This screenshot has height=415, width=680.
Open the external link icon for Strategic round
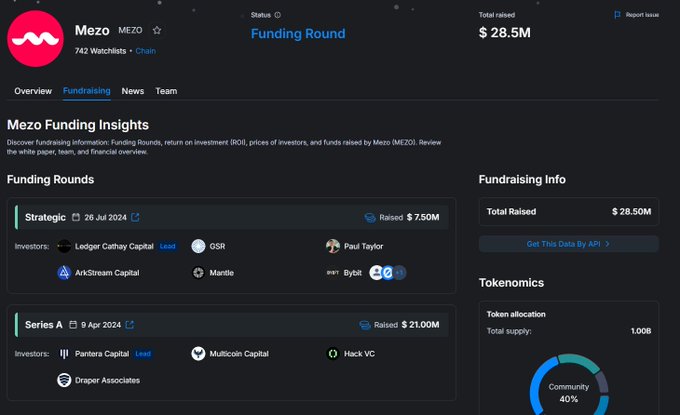pyautogui.click(x=135, y=217)
